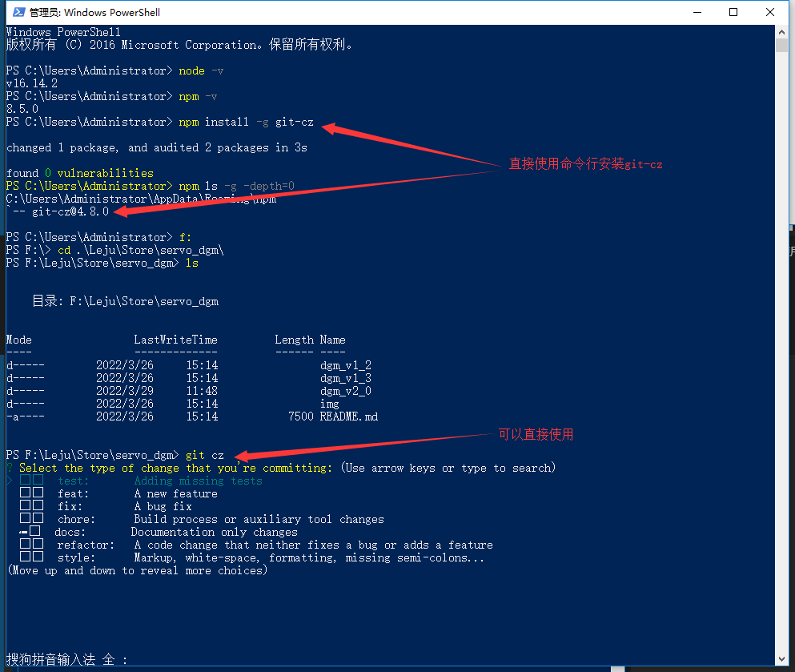The width and height of the screenshot is (795, 672).
Task: Select the style commit type option
Action: point(75,557)
